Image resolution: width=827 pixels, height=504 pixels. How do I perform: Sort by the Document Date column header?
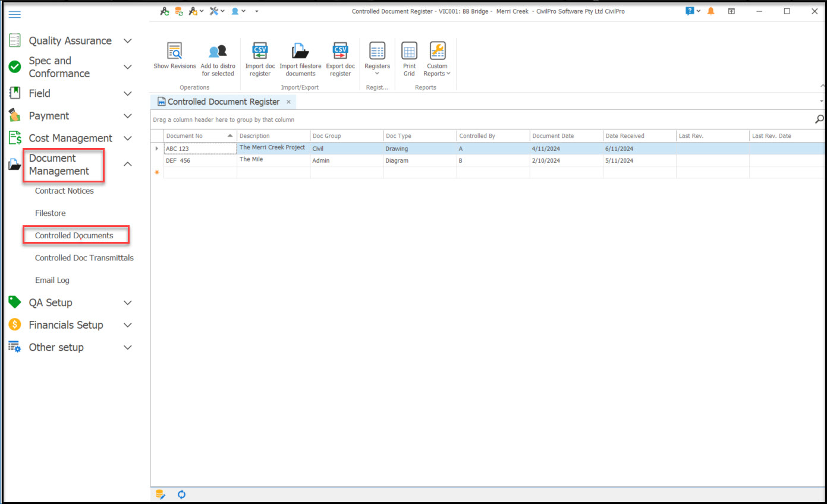(x=553, y=136)
